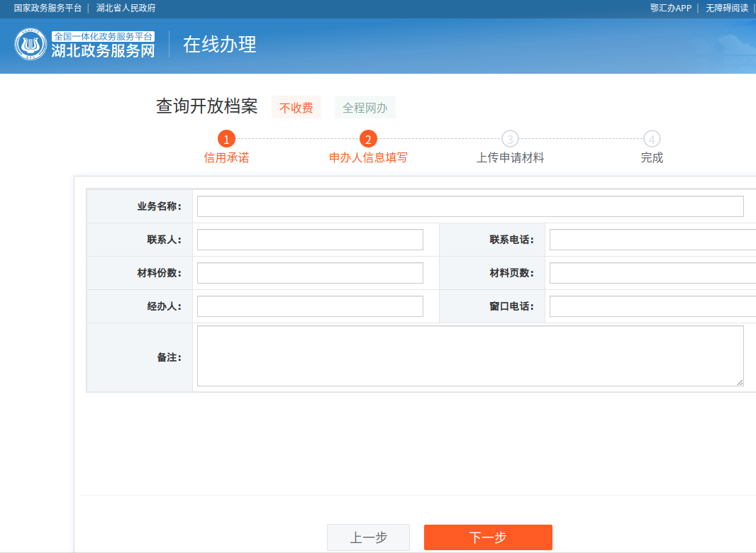Viewport: 756px width, 553px height.
Task: Open 鄂汇办APP link
Action: (670, 8)
